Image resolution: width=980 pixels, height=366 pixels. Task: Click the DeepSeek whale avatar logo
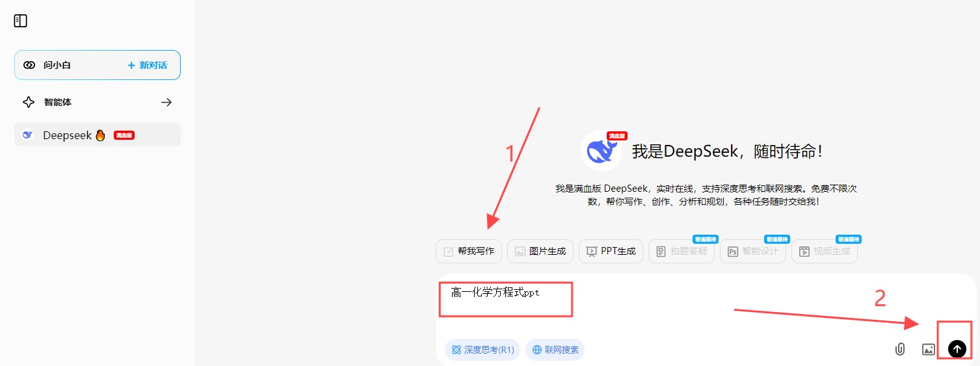pyautogui.click(x=602, y=152)
